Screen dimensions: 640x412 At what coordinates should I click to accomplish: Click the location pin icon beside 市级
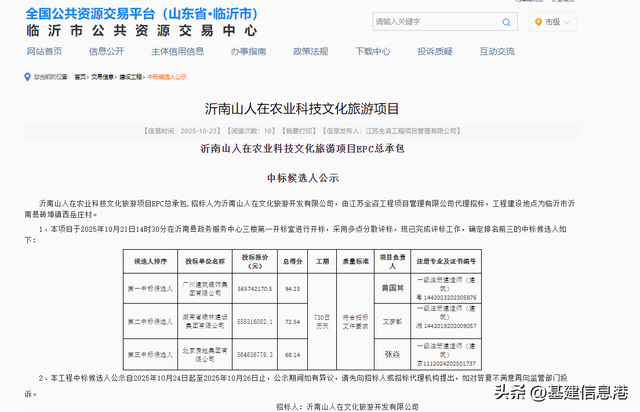(539, 21)
